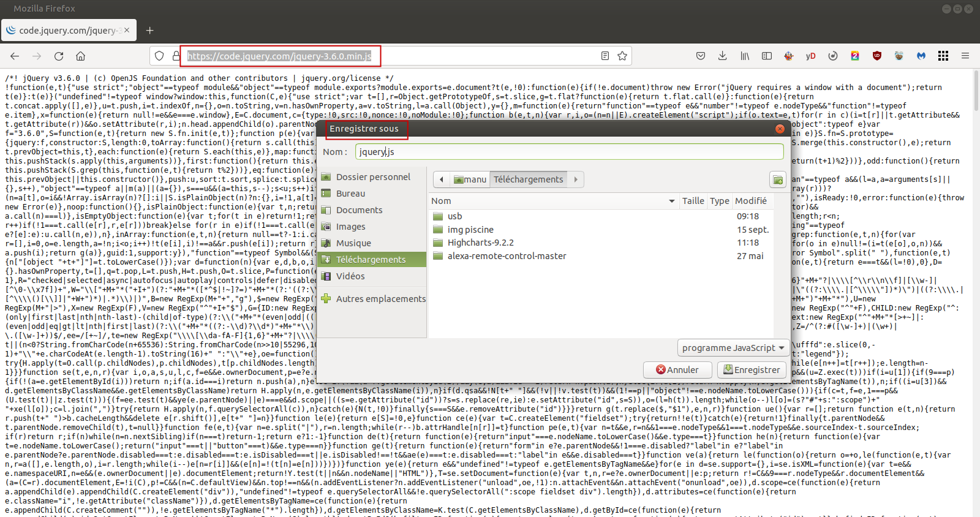Select Musique in the places sidebar
980x517 pixels.
(372, 243)
